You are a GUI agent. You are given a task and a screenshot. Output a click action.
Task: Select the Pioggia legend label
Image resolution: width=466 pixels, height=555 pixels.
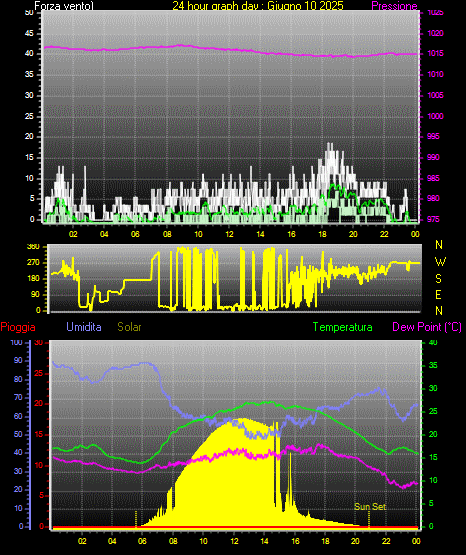click(18, 327)
